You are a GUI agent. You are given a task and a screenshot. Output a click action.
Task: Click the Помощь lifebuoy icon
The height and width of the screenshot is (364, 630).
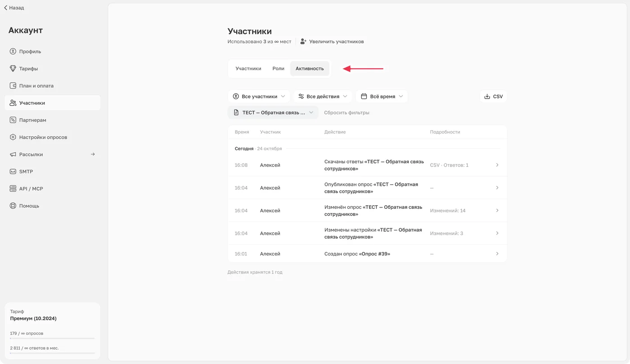[13, 206]
